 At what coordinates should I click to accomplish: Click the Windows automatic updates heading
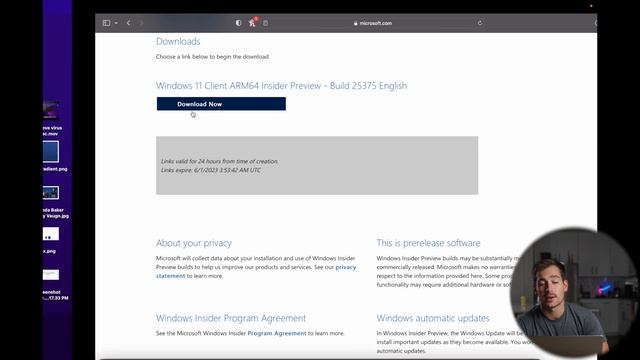(433, 318)
